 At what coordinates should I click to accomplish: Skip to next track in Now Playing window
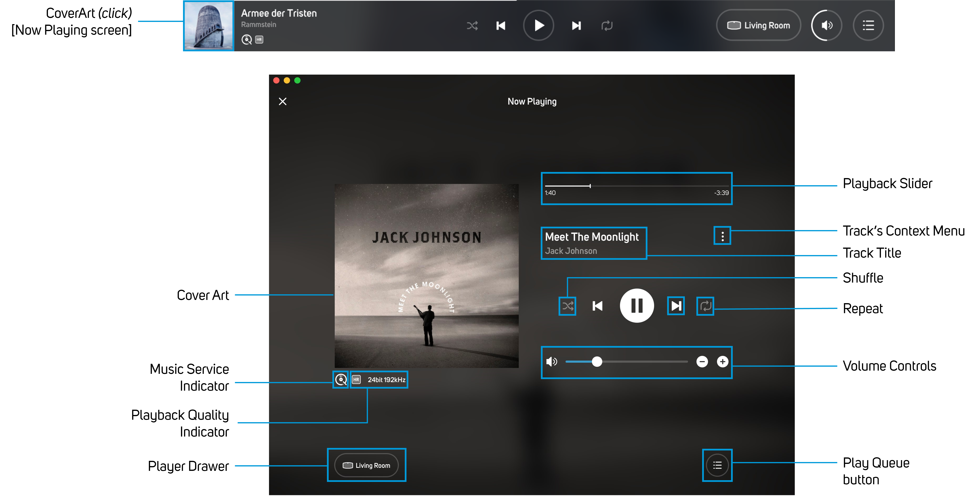click(676, 306)
